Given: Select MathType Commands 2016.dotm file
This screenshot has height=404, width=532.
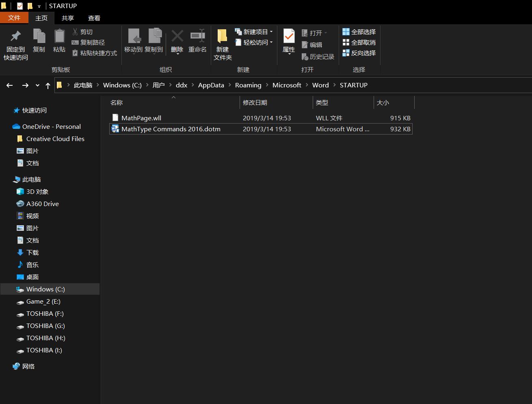Looking at the screenshot, I should (x=261, y=129).
